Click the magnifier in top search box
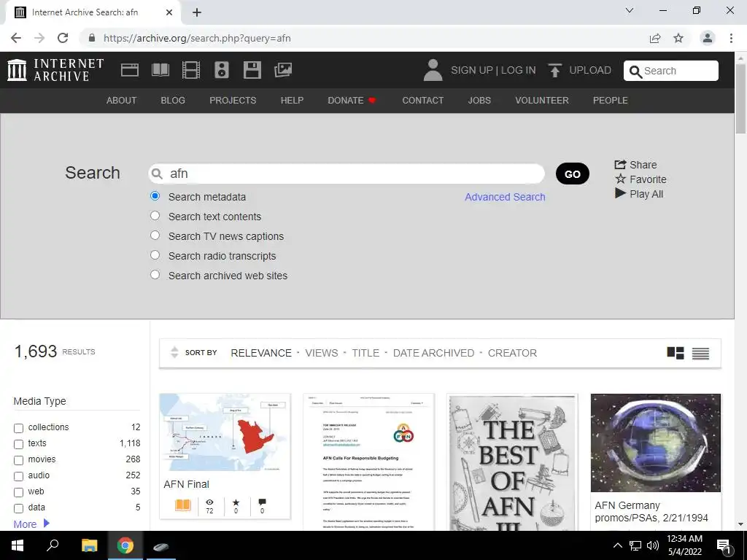The width and height of the screenshot is (747, 560). [635, 71]
